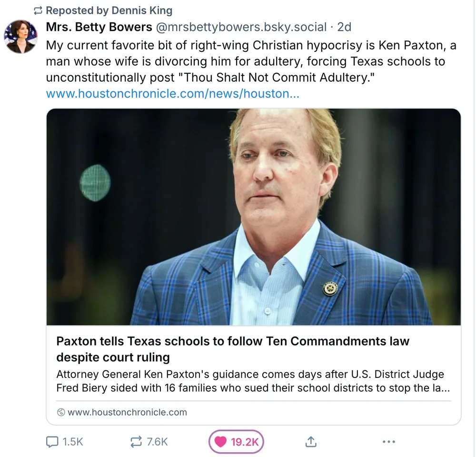The image size is (476, 457).
Task: Open the blue houstonchronicle.com/news link in the post
Action: (x=172, y=94)
